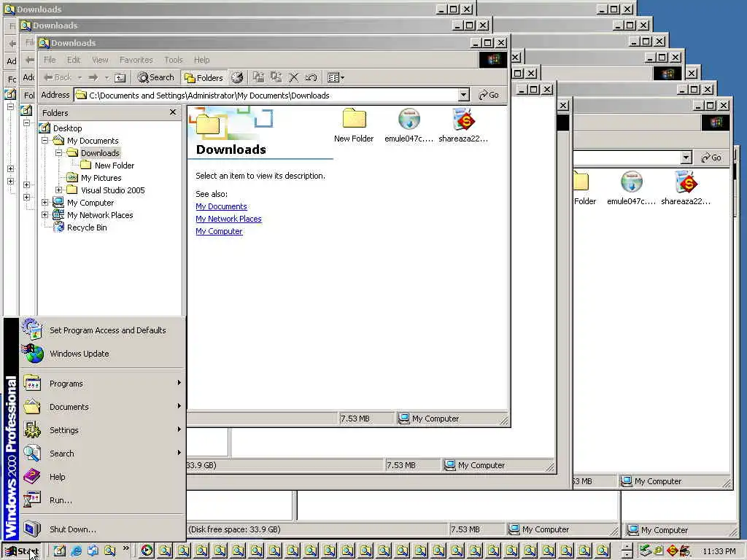Open the Forward history dropdown arrow
Screen dimensions: 747x560
pyautogui.click(x=107, y=77)
